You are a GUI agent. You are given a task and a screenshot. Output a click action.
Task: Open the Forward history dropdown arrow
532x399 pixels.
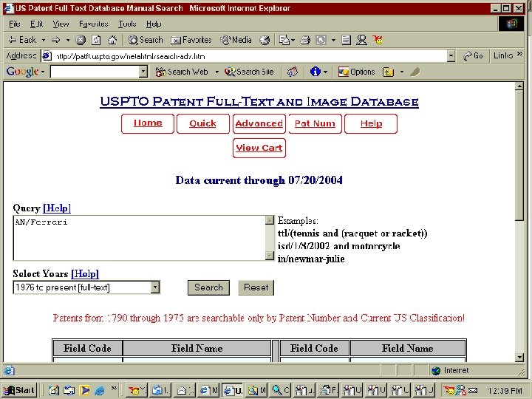[x=68, y=40]
